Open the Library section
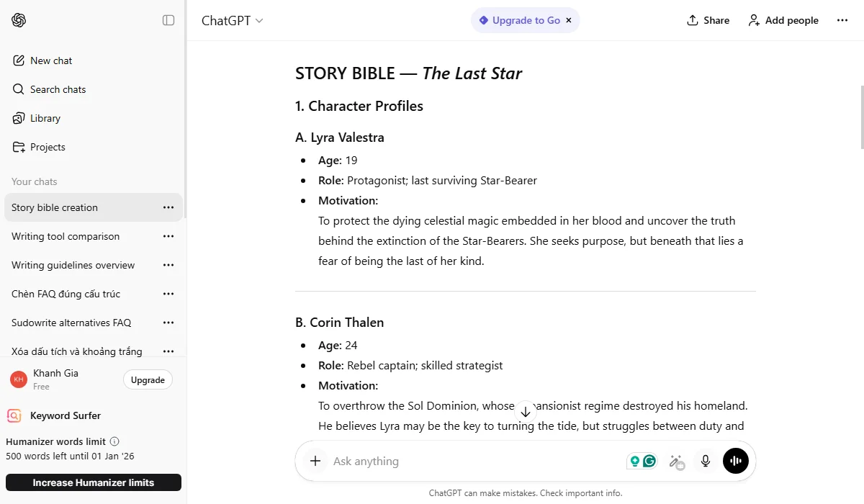 pos(45,118)
